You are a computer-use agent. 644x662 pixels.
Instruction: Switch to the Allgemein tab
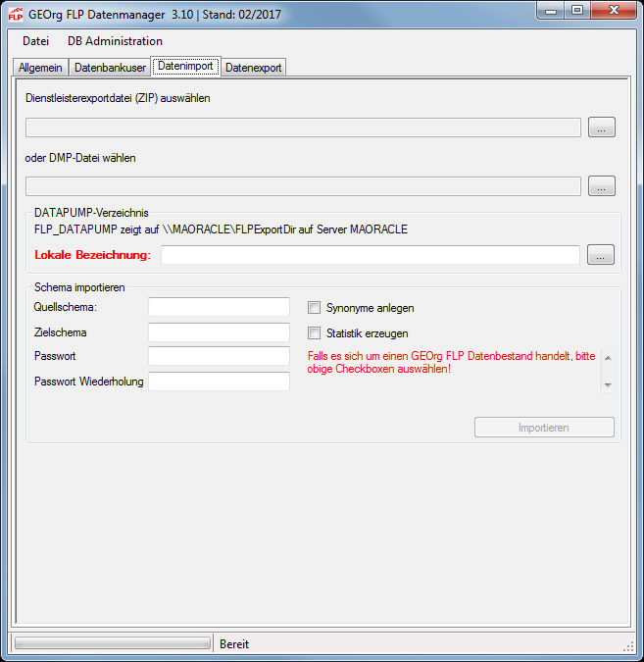point(40,68)
